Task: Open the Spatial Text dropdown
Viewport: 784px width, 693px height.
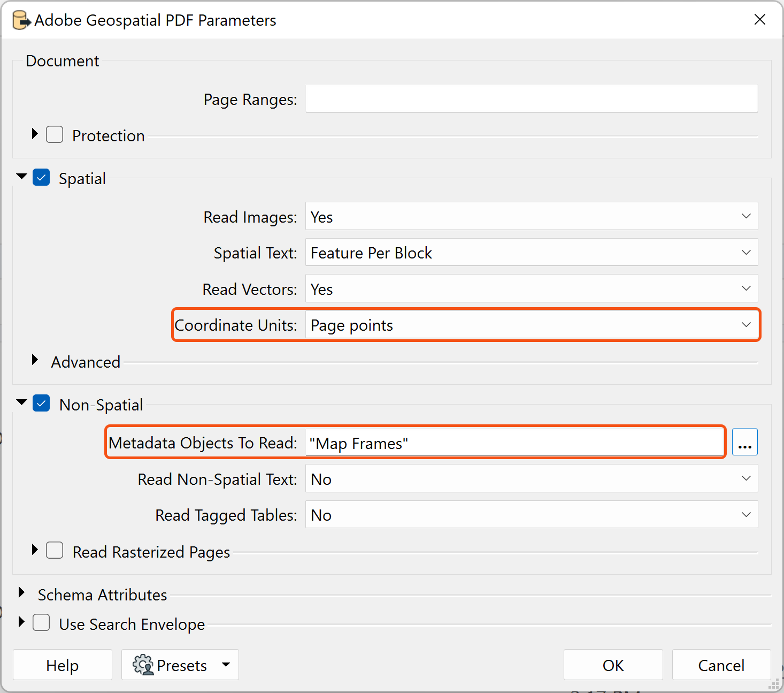Action: click(532, 252)
